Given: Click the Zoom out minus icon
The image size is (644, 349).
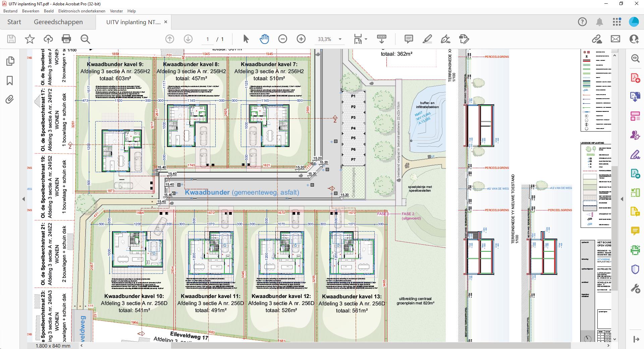Looking at the screenshot, I should click(x=283, y=39).
